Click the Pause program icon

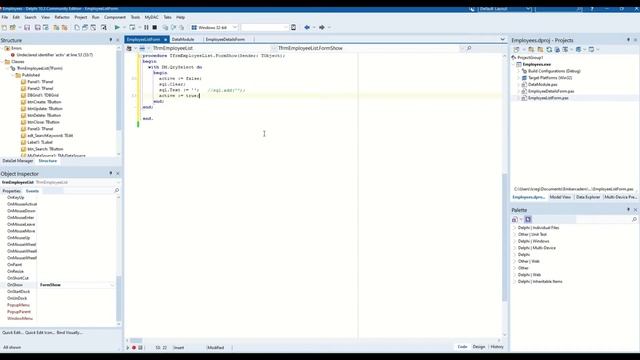coord(146,27)
